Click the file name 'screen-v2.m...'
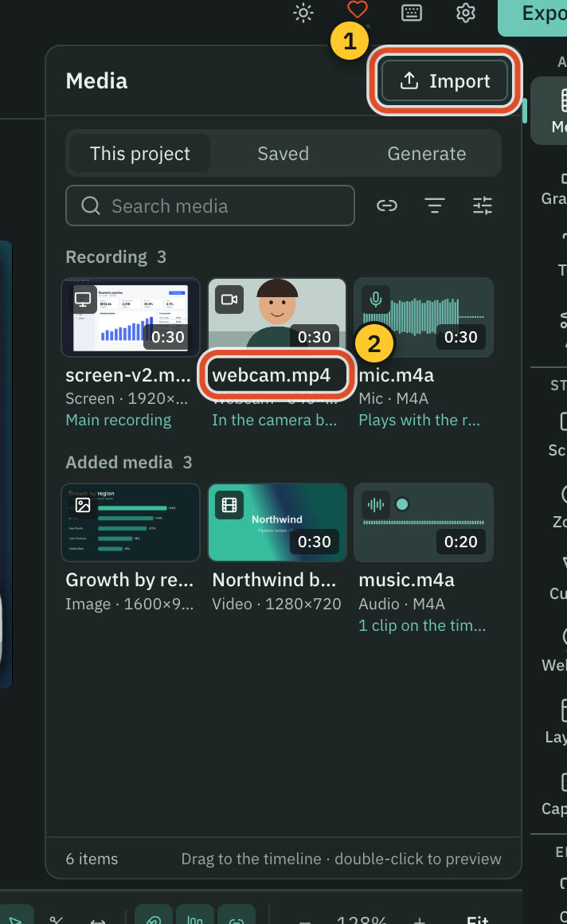This screenshot has height=924, width=567. click(128, 375)
